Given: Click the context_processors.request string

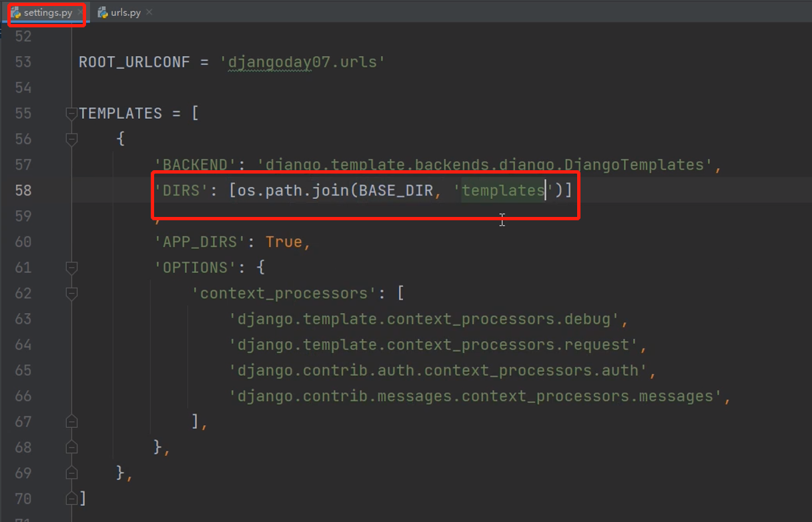Looking at the screenshot, I should point(434,344).
